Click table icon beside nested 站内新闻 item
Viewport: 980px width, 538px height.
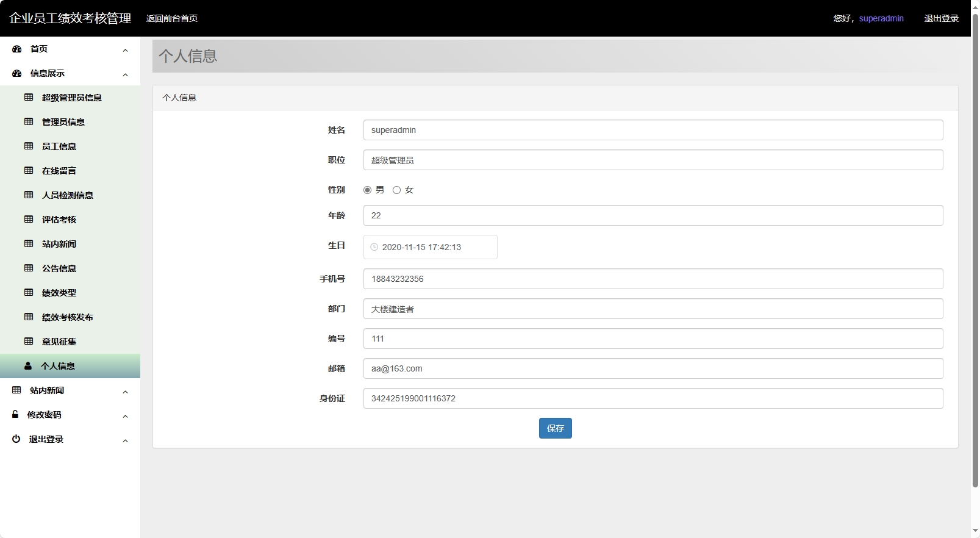coord(29,243)
